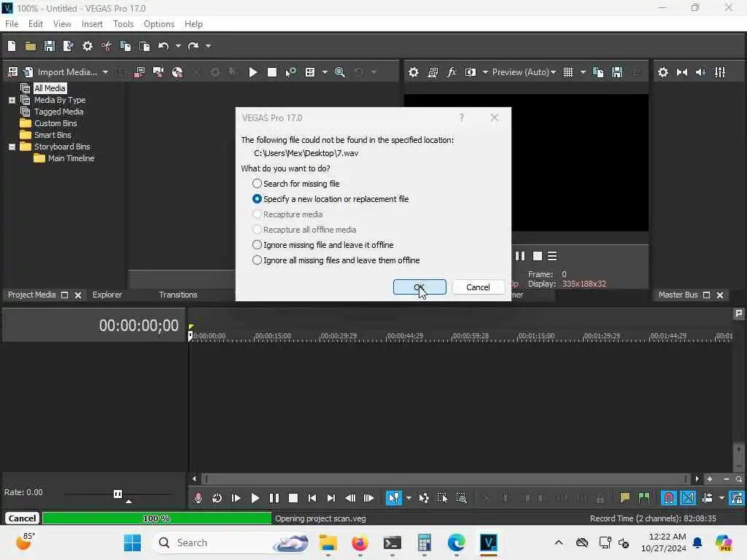Click the Render As icon
Screen dimensions: 747x560
[68, 46]
